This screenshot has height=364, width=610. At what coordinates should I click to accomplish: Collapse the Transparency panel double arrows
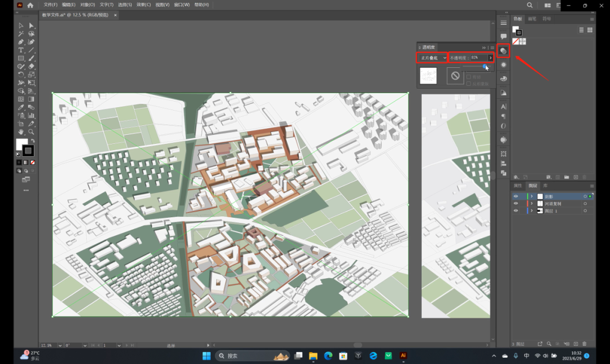[x=484, y=47]
